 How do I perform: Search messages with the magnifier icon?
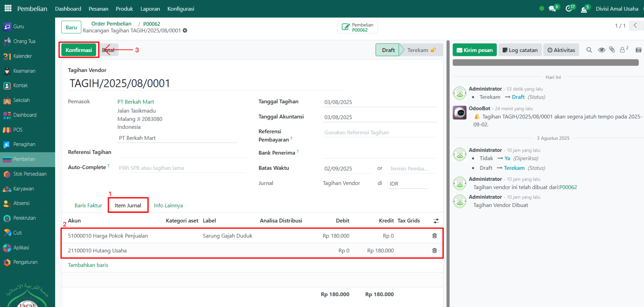click(589, 50)
